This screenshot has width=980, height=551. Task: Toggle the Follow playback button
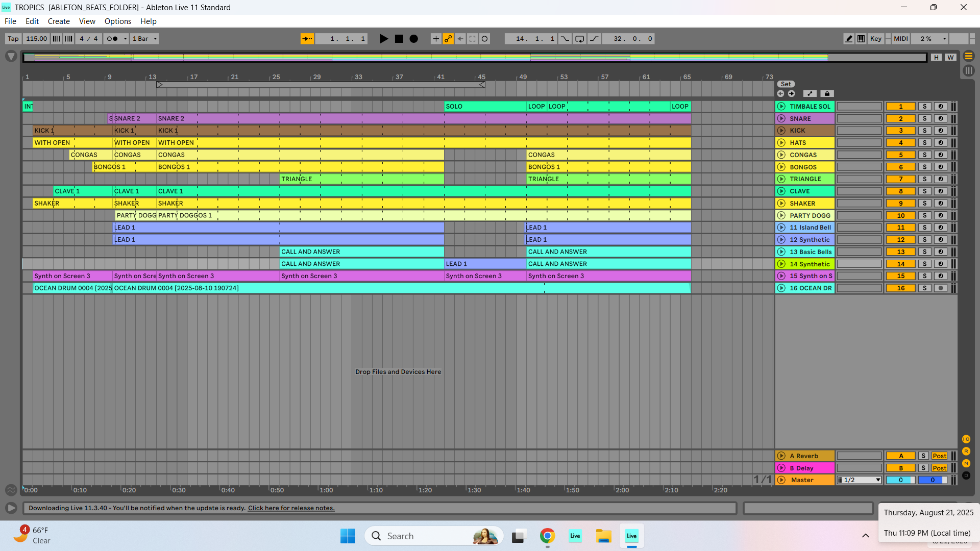point(307,39)
